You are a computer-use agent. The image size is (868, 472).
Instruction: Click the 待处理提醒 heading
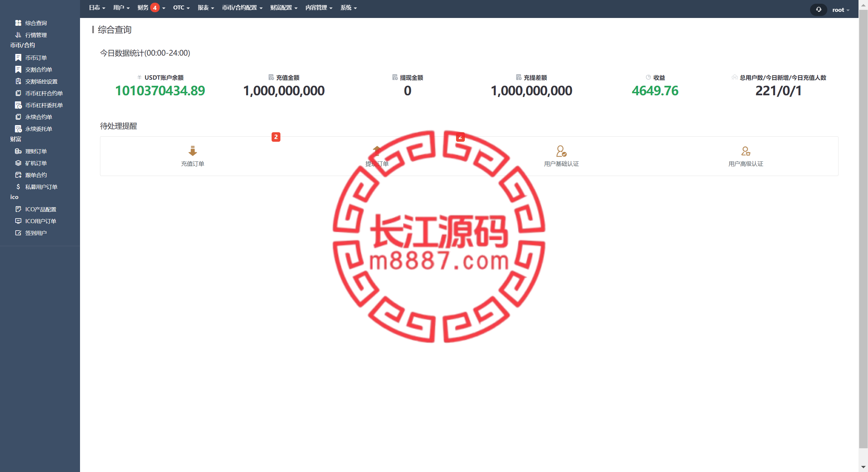coord(118,126)
